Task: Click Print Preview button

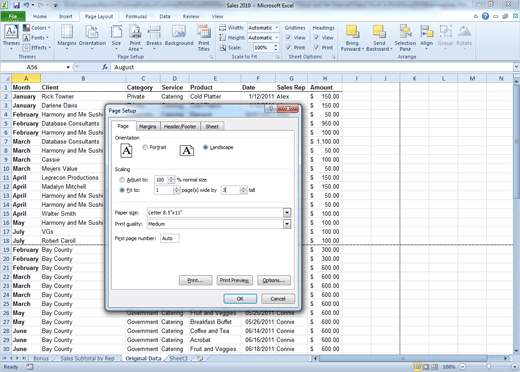Action: (234, 280)
